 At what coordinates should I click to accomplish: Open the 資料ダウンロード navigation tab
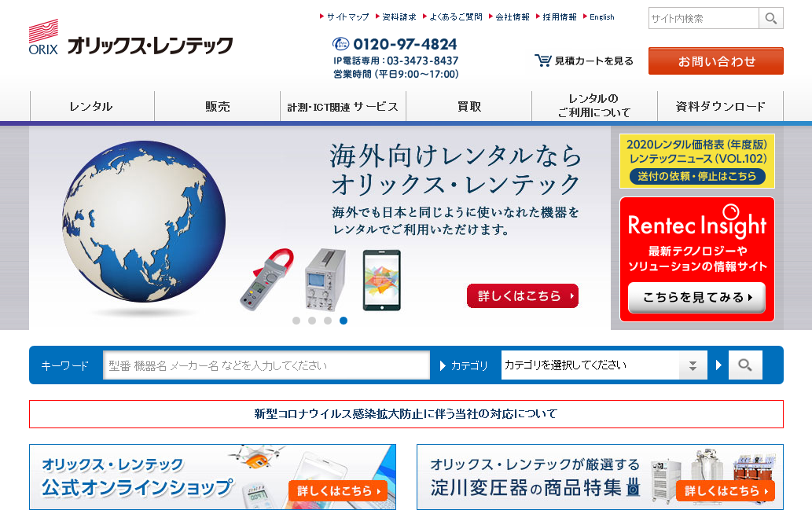tap(720, 107)
